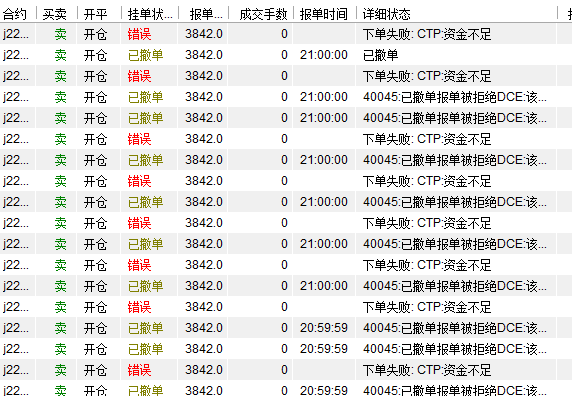Select the 开平 column header

pos(96,14)
